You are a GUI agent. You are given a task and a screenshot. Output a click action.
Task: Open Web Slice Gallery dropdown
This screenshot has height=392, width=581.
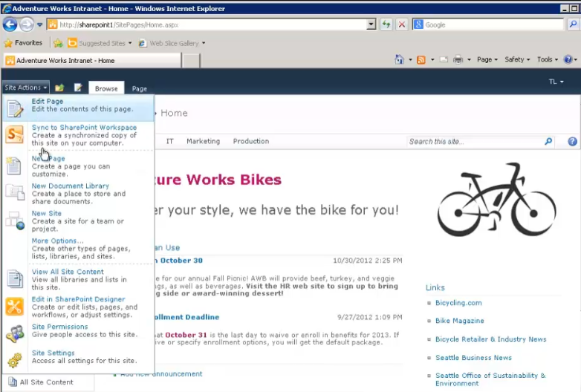172,43
